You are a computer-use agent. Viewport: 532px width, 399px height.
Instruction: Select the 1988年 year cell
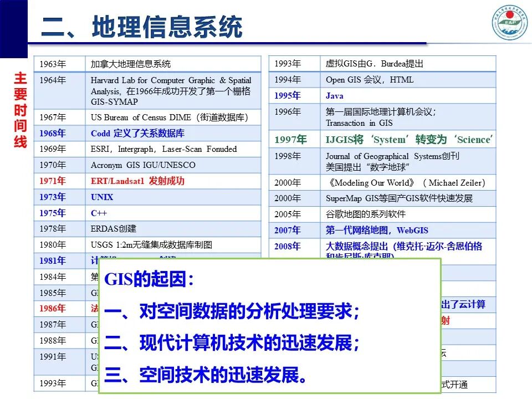(59, 340)
